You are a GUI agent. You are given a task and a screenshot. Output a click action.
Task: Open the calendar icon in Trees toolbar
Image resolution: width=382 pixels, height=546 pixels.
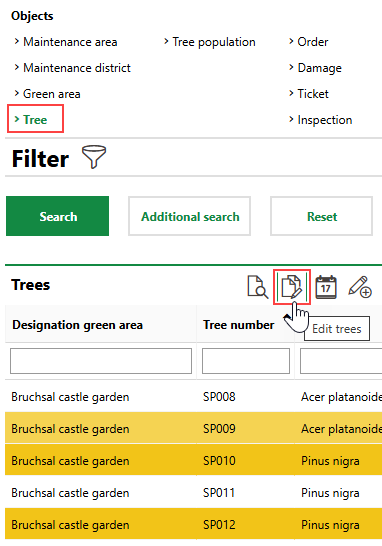coord(326,287)
